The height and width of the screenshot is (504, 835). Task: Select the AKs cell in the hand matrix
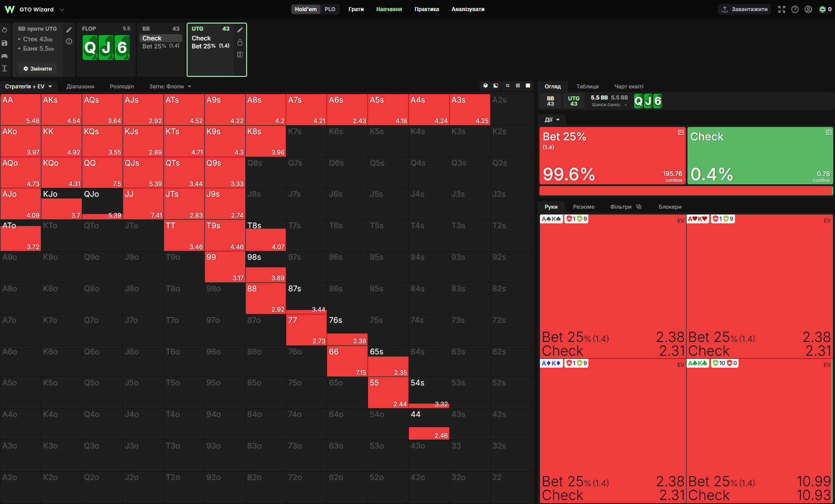(61, 110)
